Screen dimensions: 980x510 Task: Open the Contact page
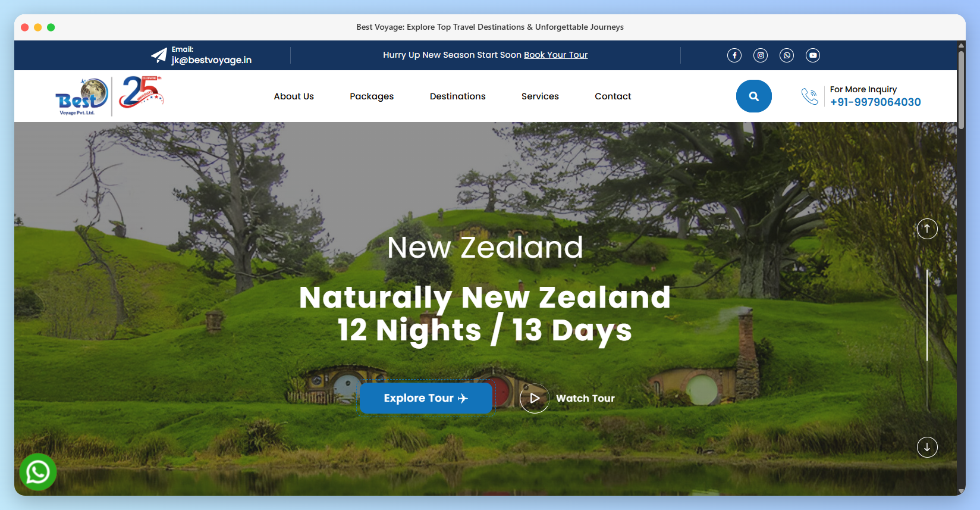coord(613,96)
